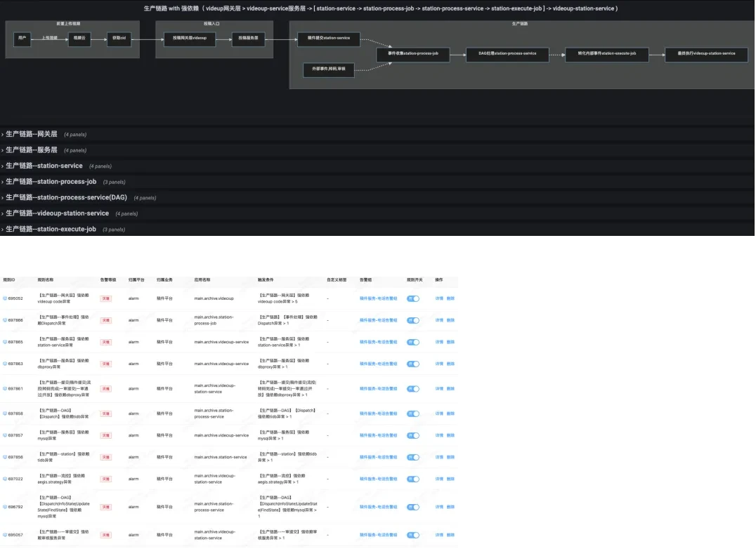Click the icon beside rule ID 697857

tap(5, 435)
